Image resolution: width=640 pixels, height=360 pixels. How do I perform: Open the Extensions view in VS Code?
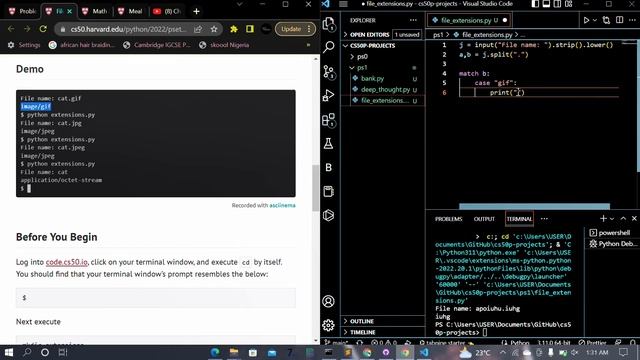(x=329, y=120)
